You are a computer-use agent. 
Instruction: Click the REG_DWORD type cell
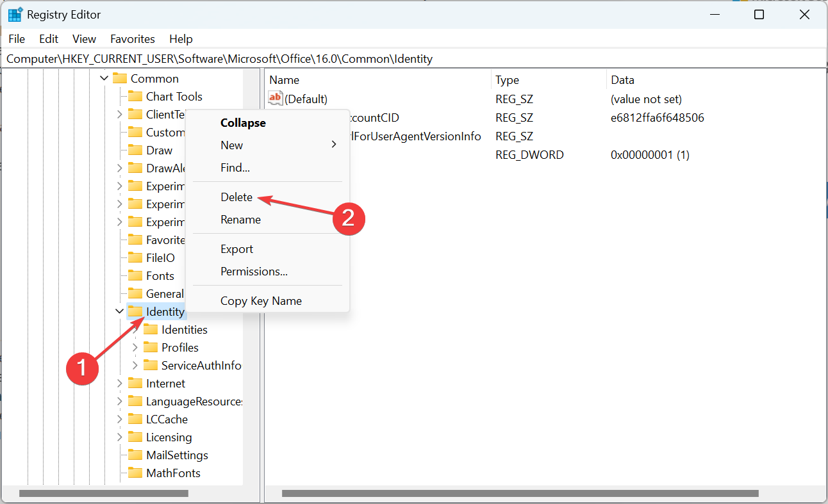[x=530, y=155]
